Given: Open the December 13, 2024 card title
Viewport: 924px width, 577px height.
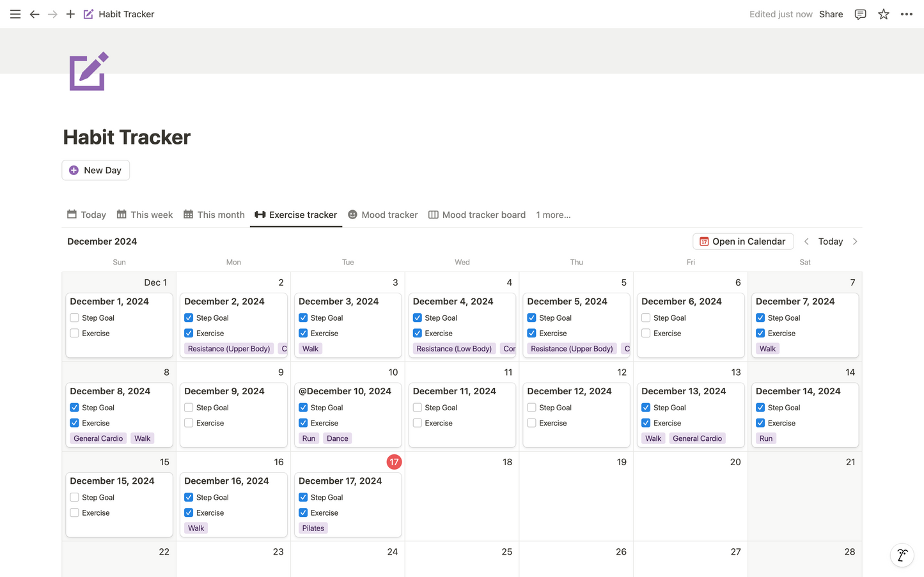Looking at the screenshot, I should [684, 391].
